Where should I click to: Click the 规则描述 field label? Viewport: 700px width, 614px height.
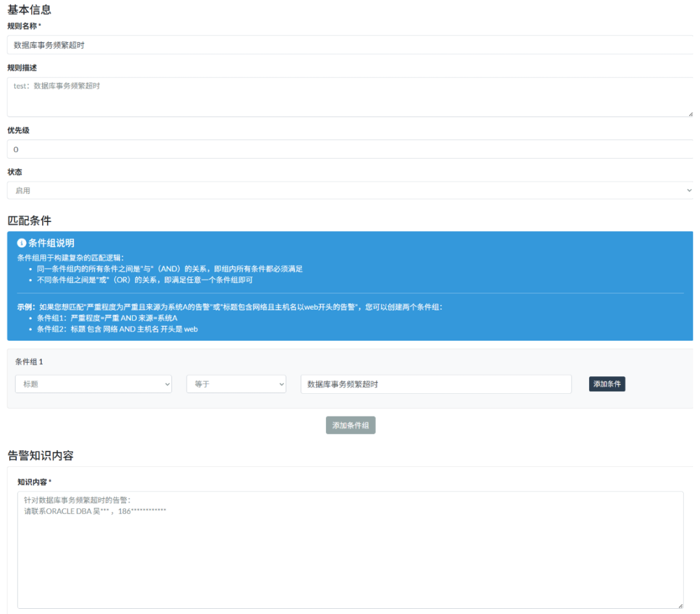(x=21, y=68)
